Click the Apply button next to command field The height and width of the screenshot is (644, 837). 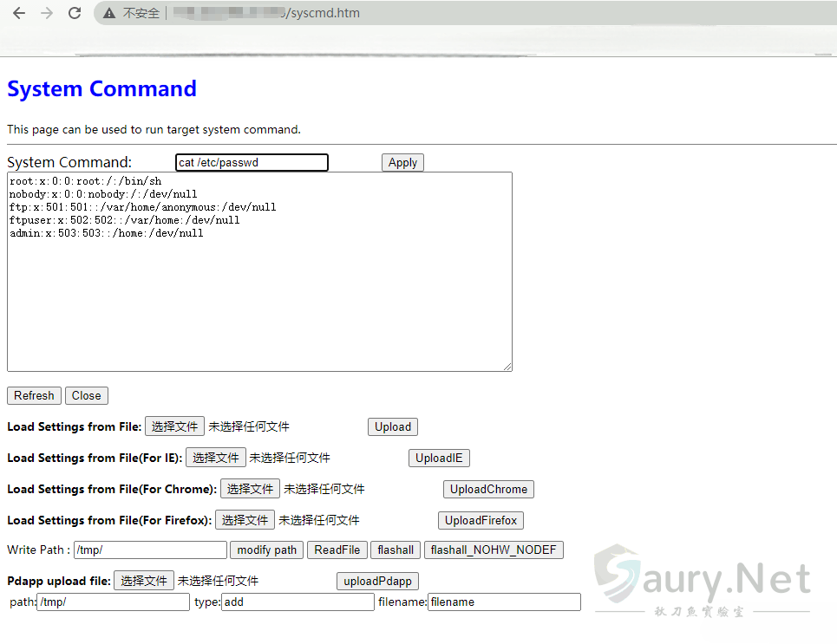(x=402, y=162)
